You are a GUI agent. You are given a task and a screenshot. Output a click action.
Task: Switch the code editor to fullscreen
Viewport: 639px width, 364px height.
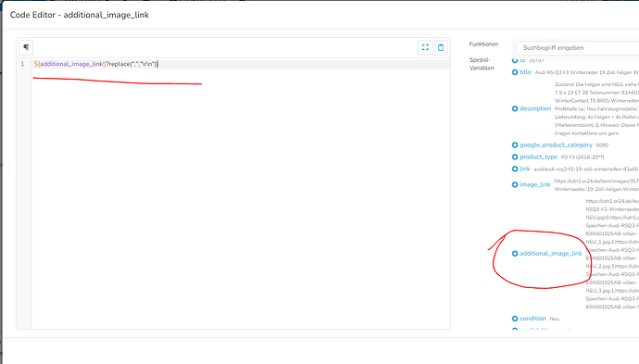click(x=425, y=47)
